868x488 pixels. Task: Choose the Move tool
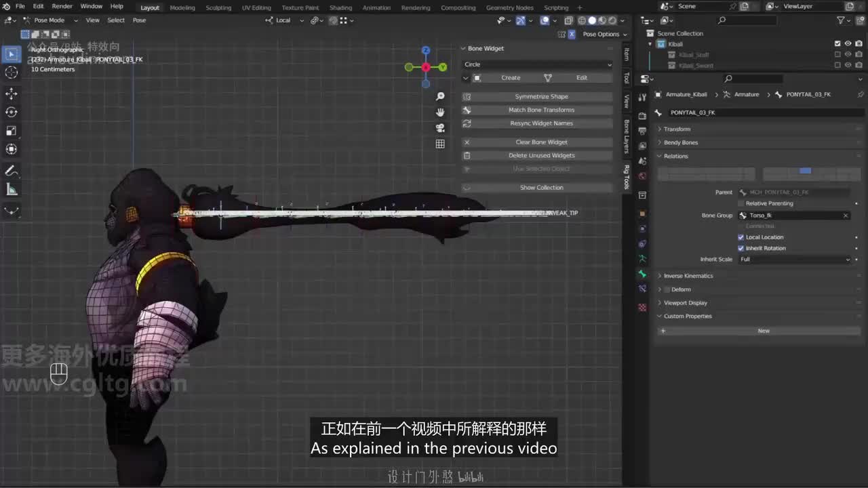(12, 94)
